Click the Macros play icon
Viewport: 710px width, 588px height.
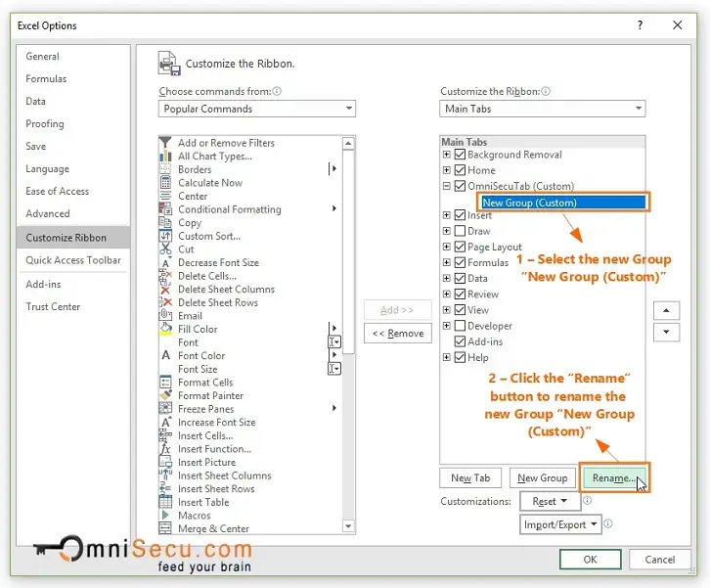[x=165, y=516]
